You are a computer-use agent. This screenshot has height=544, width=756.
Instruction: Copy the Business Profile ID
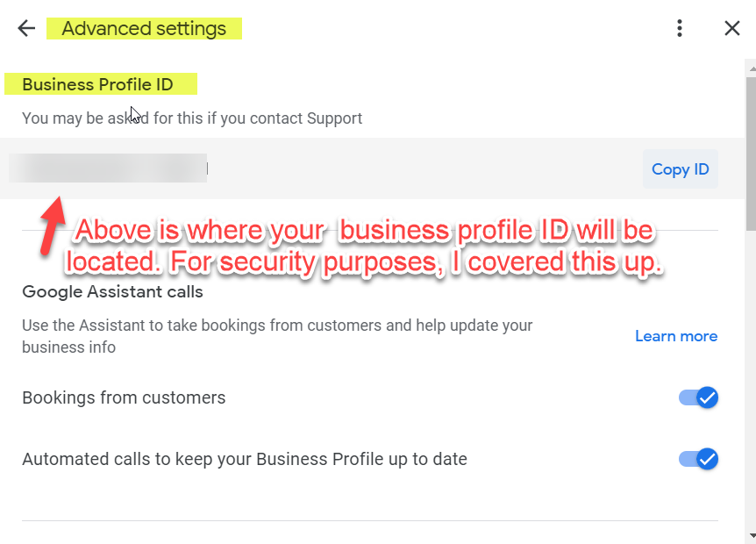coord(681,169)
